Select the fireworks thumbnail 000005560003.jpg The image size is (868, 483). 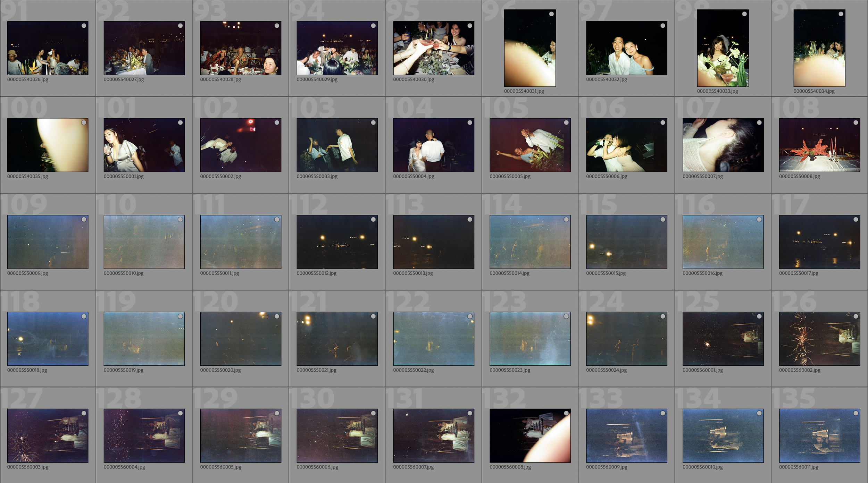click(48, 435)
